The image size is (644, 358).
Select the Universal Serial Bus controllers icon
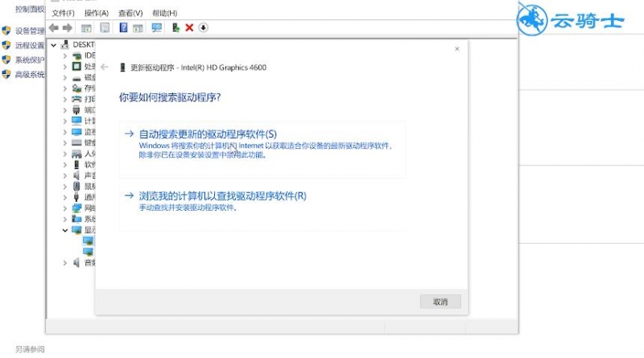pyautogui.click(x=76, y=197)
